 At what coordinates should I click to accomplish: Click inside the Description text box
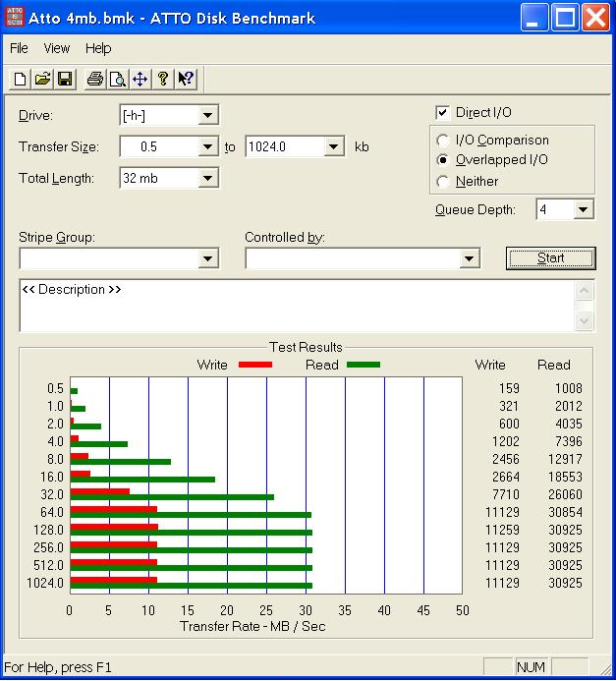[297, 306]
